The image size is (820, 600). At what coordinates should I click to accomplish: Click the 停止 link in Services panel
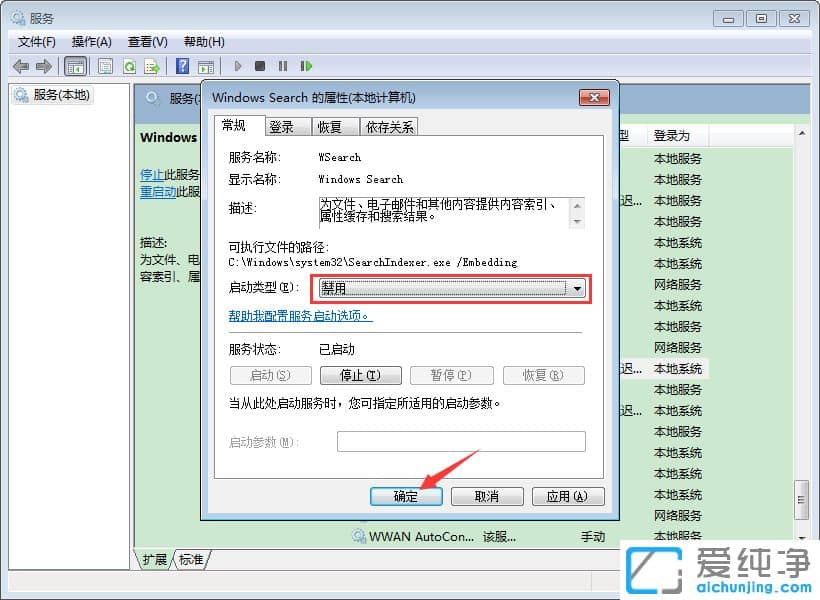[152, 175]
